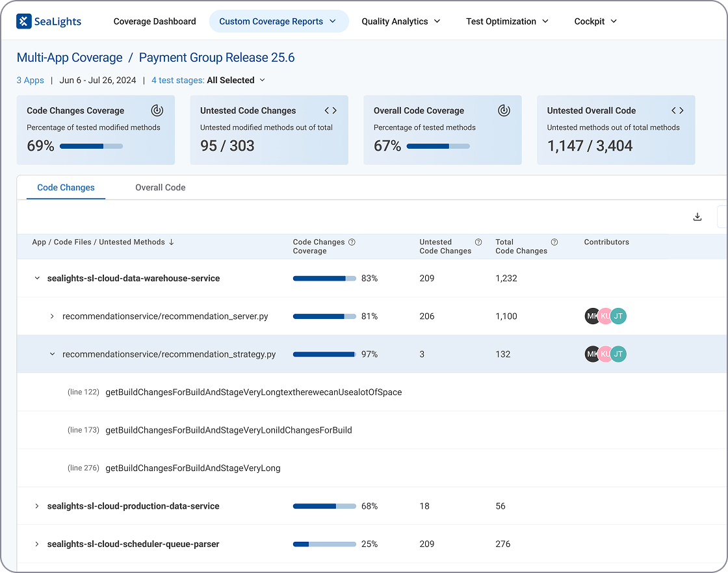Viewport: 728px width, 573px height.
Task: Click the download report icon
Action: tap(697, 217)
